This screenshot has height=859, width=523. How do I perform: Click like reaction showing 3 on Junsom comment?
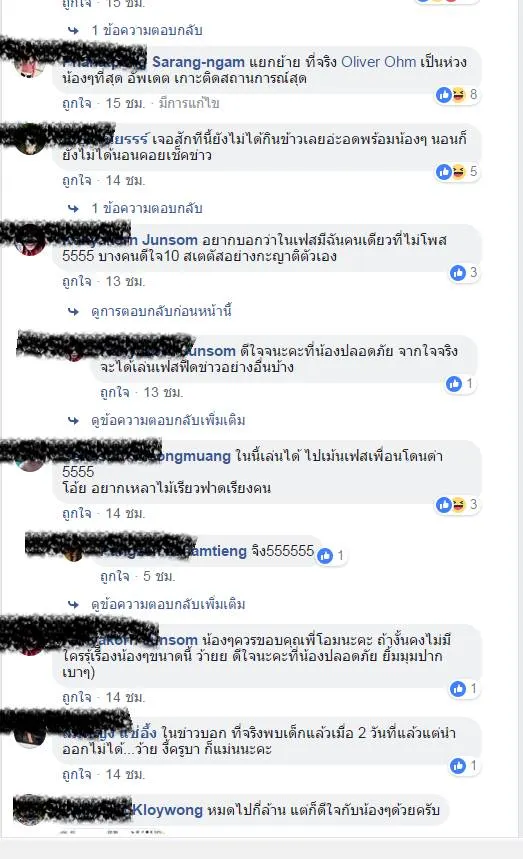click(x=464, y=272)
